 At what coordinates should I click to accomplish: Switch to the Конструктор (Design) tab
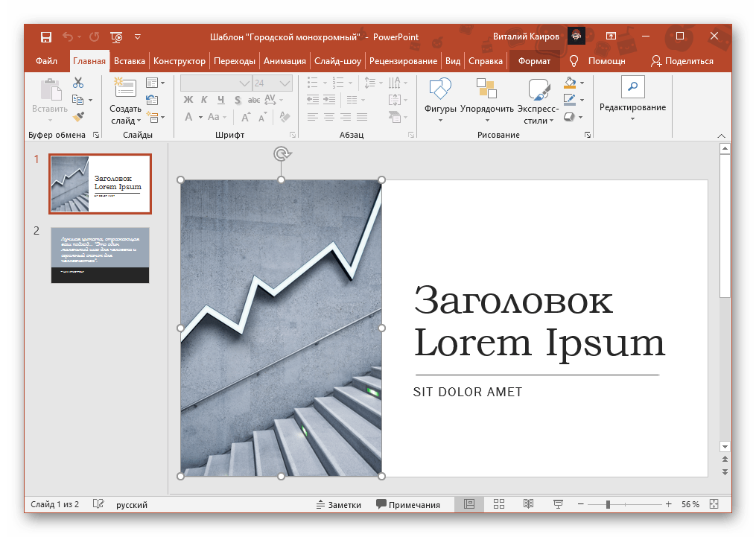pyautogui.click(x=180, y=61)
